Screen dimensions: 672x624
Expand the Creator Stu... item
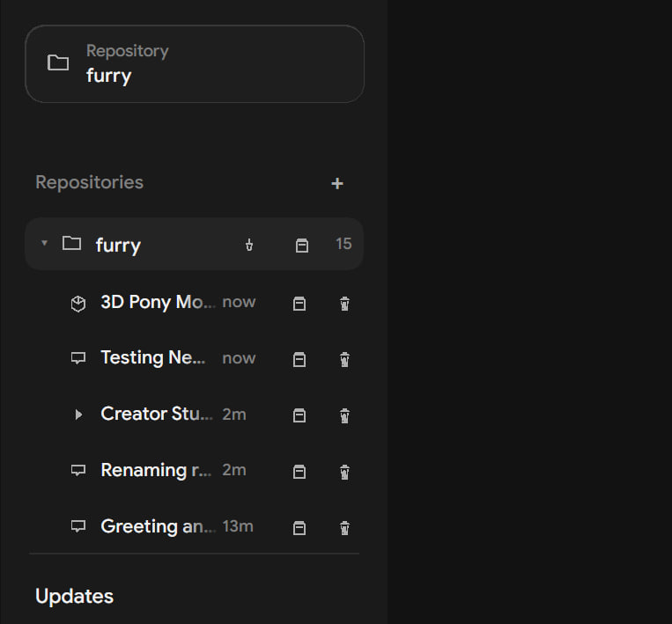pos(78,415)
